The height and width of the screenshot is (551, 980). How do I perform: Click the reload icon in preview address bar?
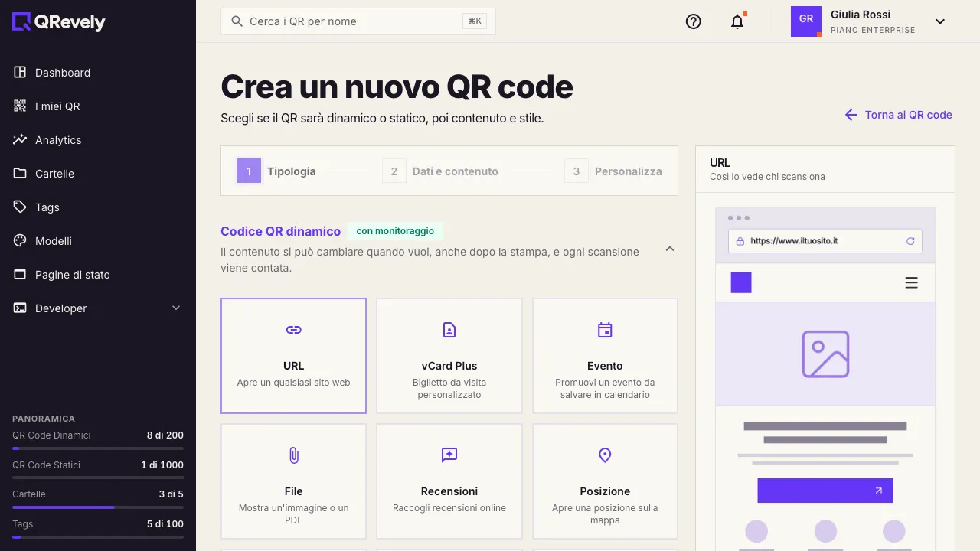click(x=910, y=241)
